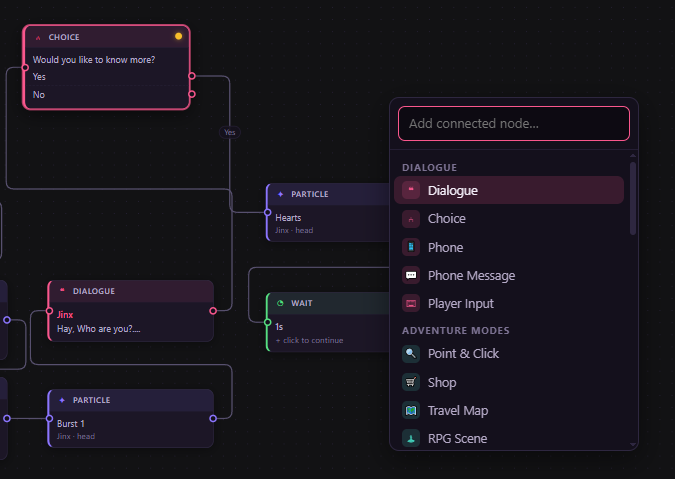Viewport: 675px width, 479px height.
Task: Click the Add connected node search field
Action: coord(514,124)
